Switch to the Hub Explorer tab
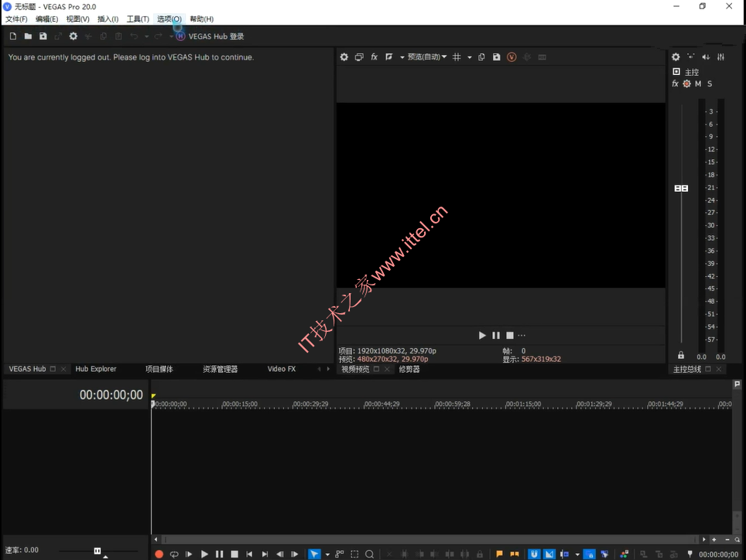 point(96,369)
